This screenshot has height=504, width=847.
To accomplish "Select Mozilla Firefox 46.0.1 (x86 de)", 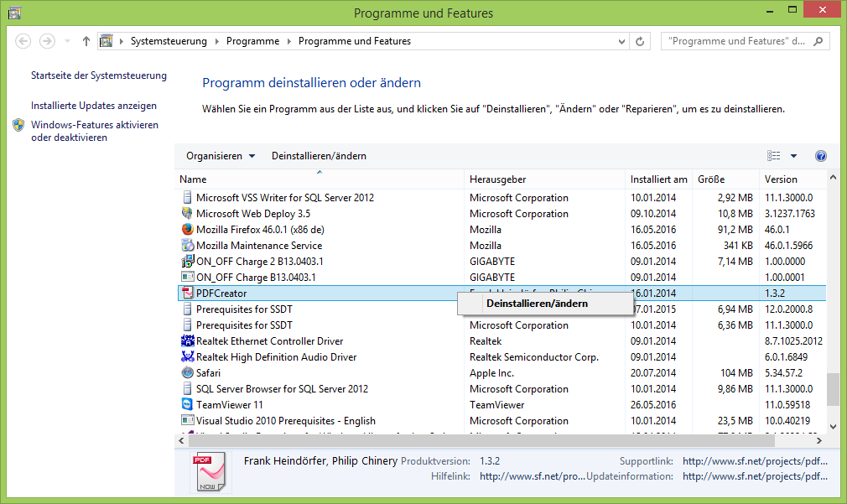I will [x=501, y=230].
